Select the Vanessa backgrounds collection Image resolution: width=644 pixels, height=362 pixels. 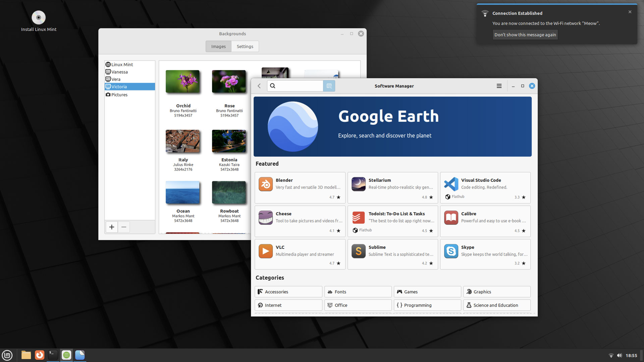(119, 72)
